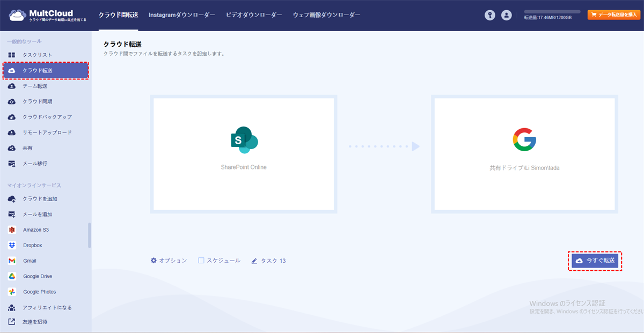This screenshot has height=333, width=644.
Task: Click the リモートアップロード icon
Action: (x=12, y=132)
